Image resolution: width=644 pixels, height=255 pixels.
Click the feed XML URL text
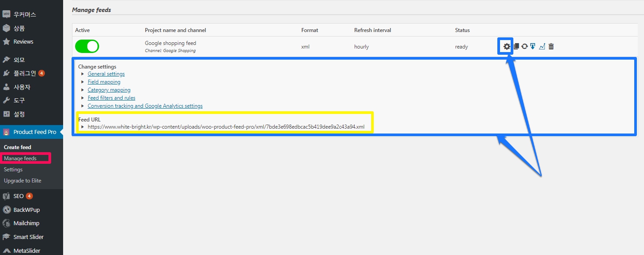[226, 127]
